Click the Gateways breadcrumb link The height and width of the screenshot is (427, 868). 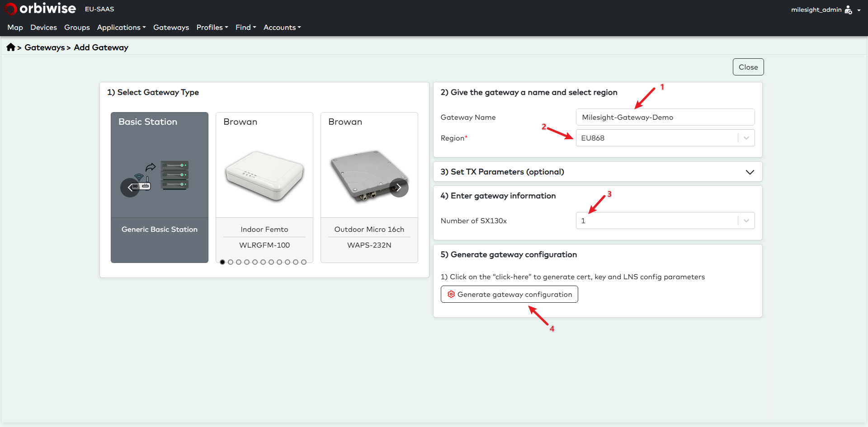[x=44, y=47]
